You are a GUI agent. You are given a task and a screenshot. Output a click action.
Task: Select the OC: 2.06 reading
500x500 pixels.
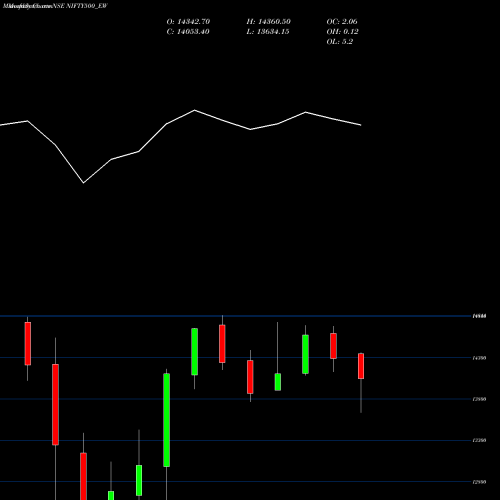[x=342, y=22]
